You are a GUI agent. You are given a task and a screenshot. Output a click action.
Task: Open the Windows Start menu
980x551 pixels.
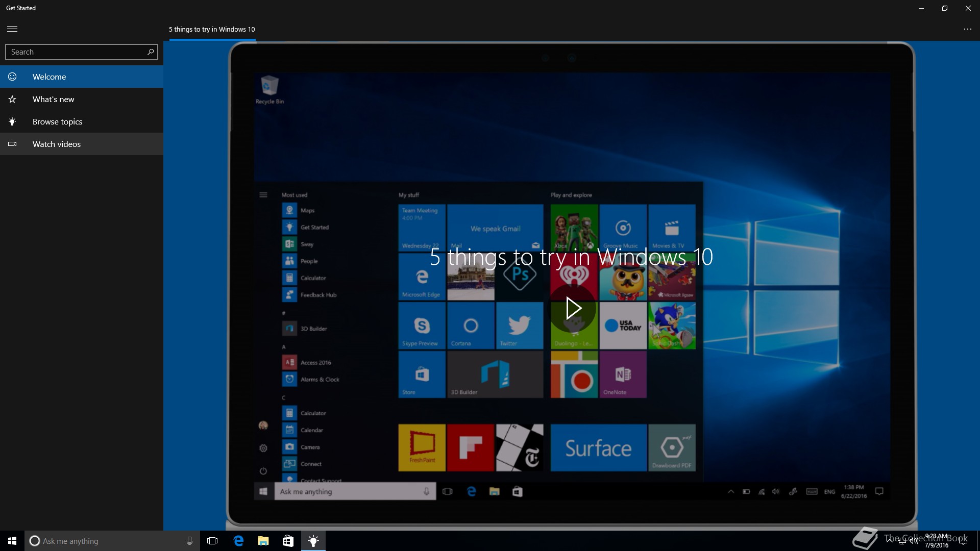pyautogui.click(x=12, y=541)
